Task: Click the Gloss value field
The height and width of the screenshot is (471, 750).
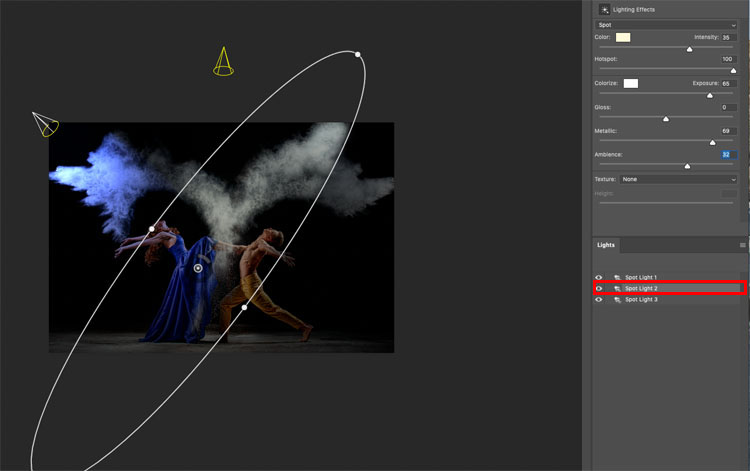Action: 729,108
